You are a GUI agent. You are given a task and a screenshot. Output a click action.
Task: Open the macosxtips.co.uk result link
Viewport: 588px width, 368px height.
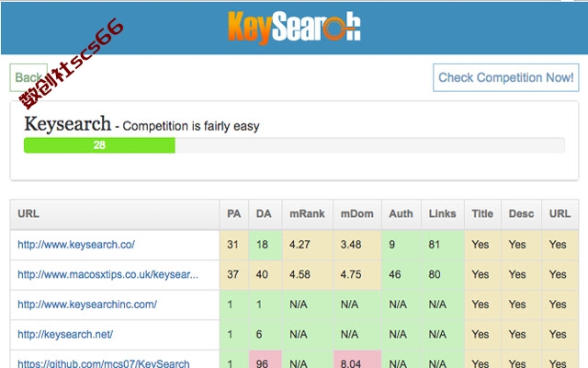[x=108, y=274]
